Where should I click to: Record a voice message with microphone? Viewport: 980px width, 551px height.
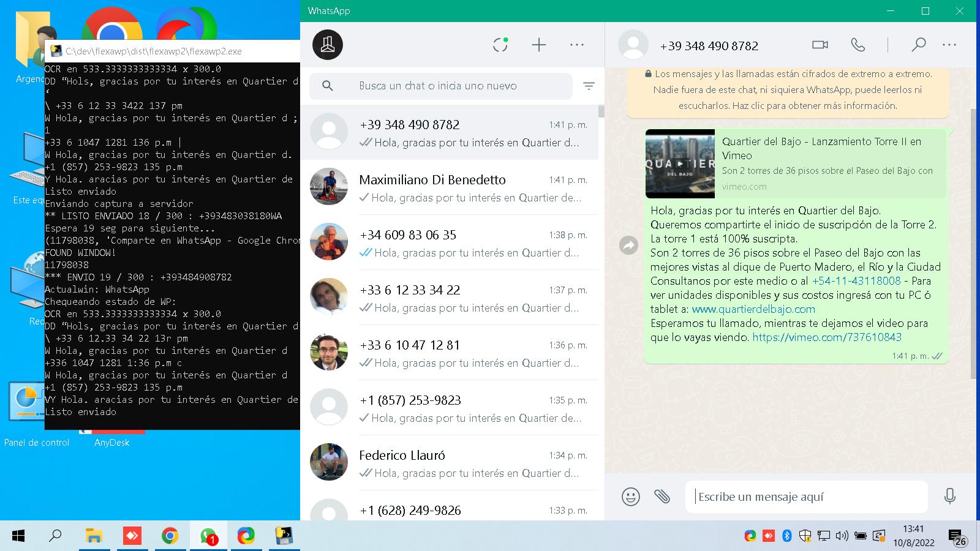tap(950, 497)
